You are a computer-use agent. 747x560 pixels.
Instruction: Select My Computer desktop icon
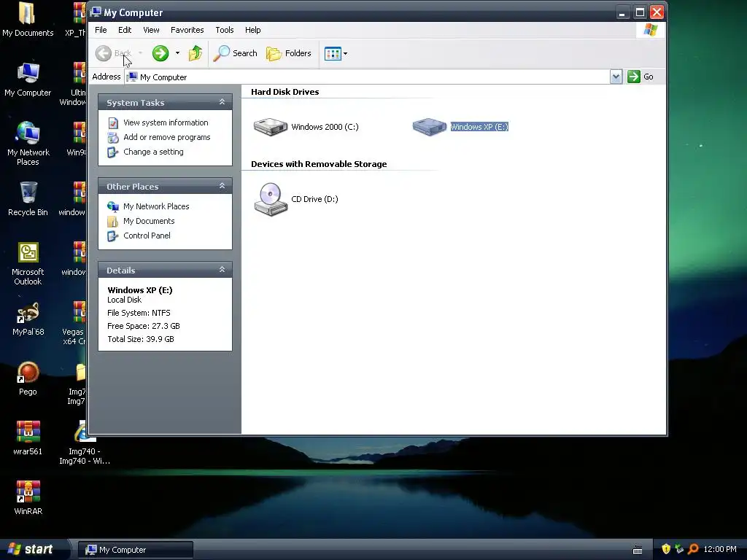click(28, 79)
